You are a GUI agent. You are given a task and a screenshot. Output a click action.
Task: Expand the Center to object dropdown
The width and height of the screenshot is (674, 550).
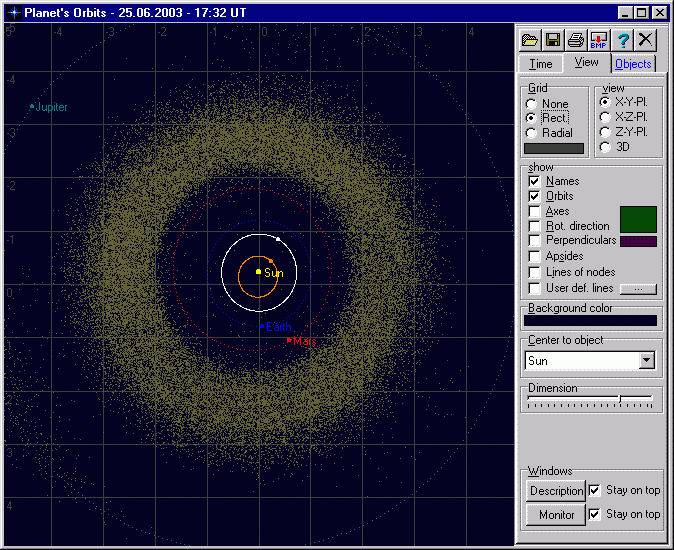coord(647,361)
